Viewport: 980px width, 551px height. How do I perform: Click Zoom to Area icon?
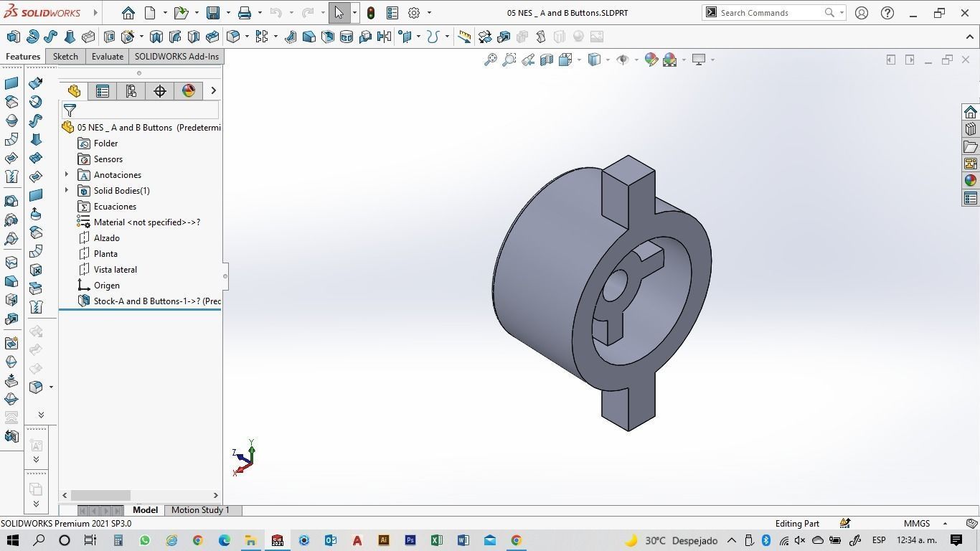tap(509, 60)
